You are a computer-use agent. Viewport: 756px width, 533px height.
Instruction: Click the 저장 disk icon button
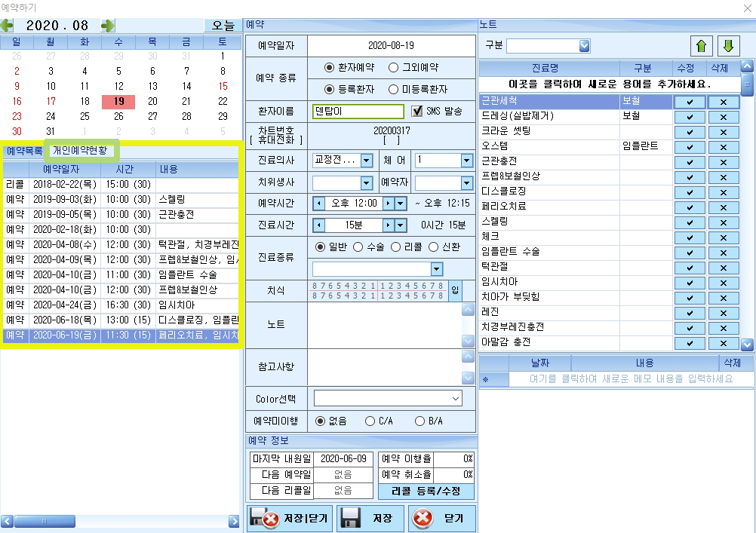point(370,519)
